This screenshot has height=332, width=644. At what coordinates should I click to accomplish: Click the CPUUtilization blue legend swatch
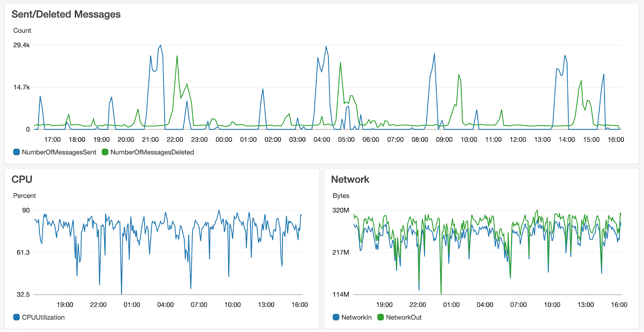click(x=17, y=317)
